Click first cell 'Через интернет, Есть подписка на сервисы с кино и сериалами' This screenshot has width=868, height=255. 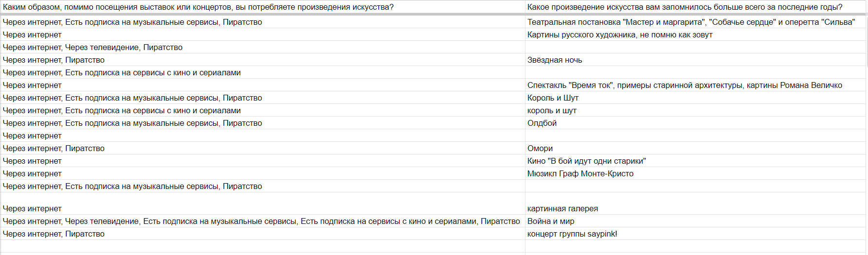pos(263,72)
